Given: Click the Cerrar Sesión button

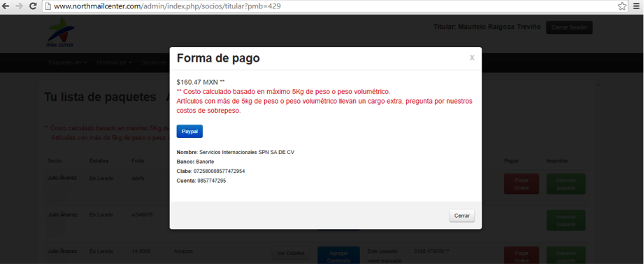Looking at the screenshot, I should (569, 27).
